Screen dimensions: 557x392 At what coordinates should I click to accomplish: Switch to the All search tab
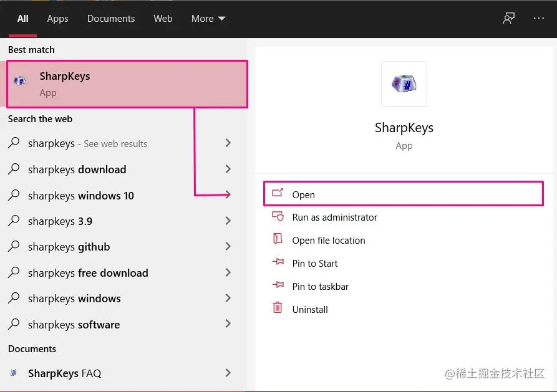click(22, 19)
